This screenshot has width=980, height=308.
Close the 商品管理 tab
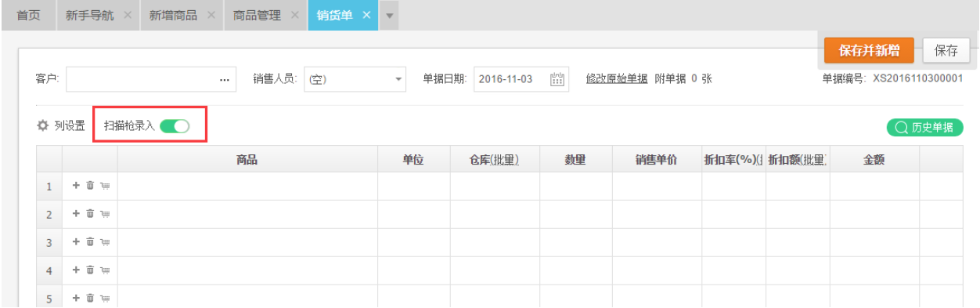[294, 16]
